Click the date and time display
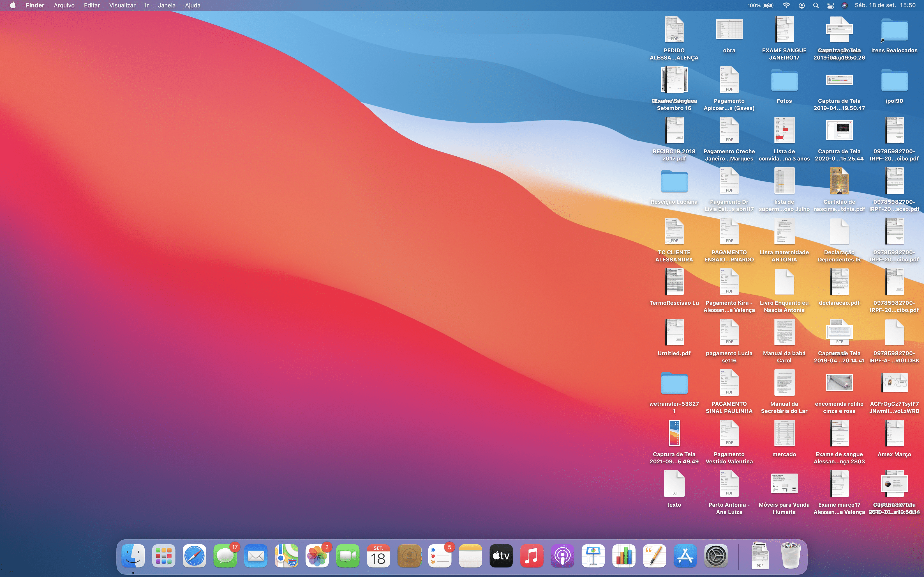 [885, 5]
